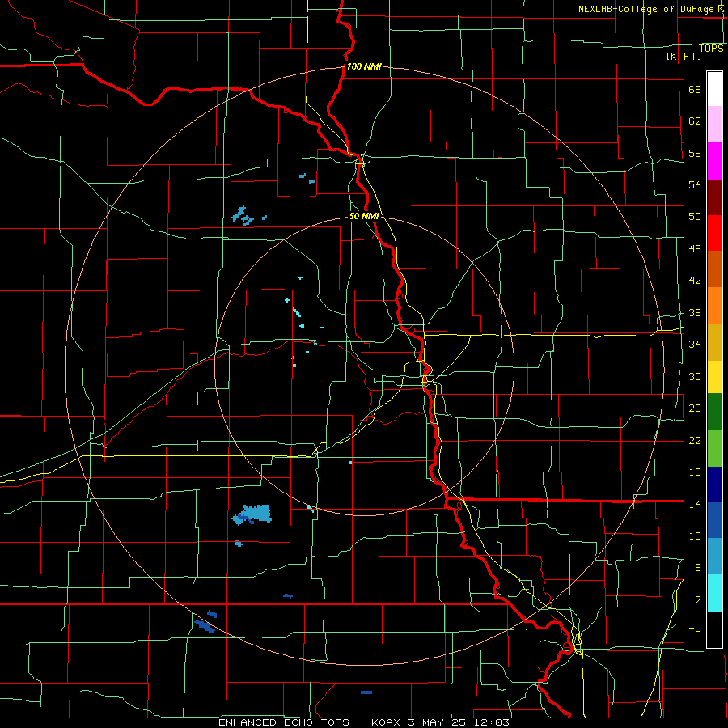The image size is (728, 728).
Task: Click the 14 legend value
Action: (x=695, y=504)
